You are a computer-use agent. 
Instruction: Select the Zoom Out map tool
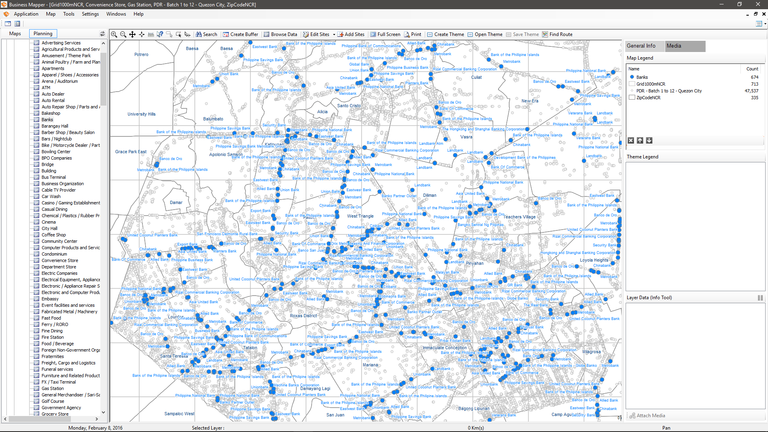click(x=123, y=34)
